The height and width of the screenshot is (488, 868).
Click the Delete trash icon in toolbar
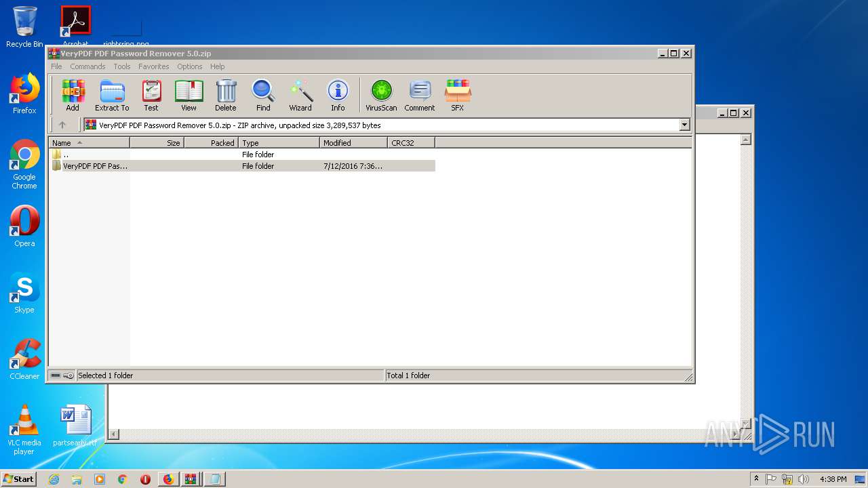click(x=226, y=95)
